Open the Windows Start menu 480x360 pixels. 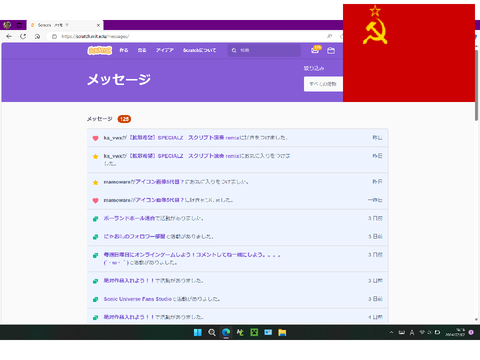click(198, 332)
